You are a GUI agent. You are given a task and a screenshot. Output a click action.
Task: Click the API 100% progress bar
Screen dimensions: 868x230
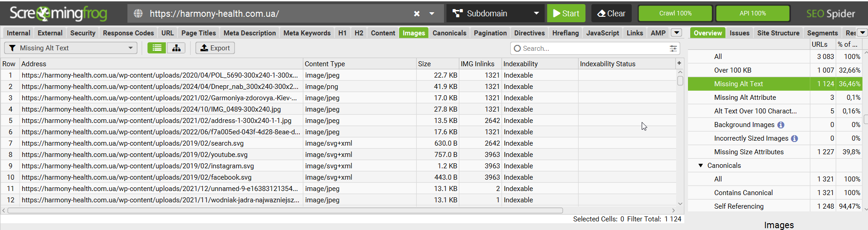752,13
